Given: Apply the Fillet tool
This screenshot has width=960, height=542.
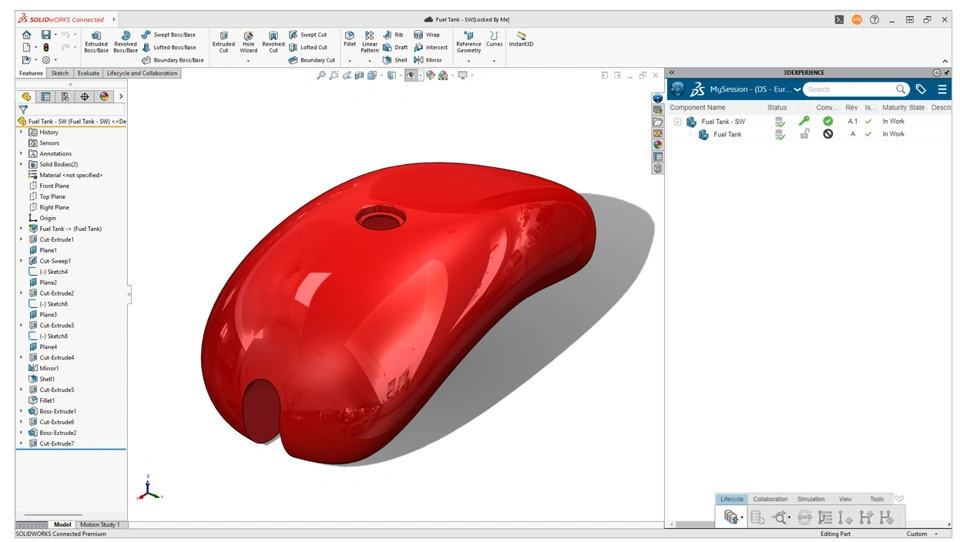Looking at the screenshot, I should coord(350,39).
